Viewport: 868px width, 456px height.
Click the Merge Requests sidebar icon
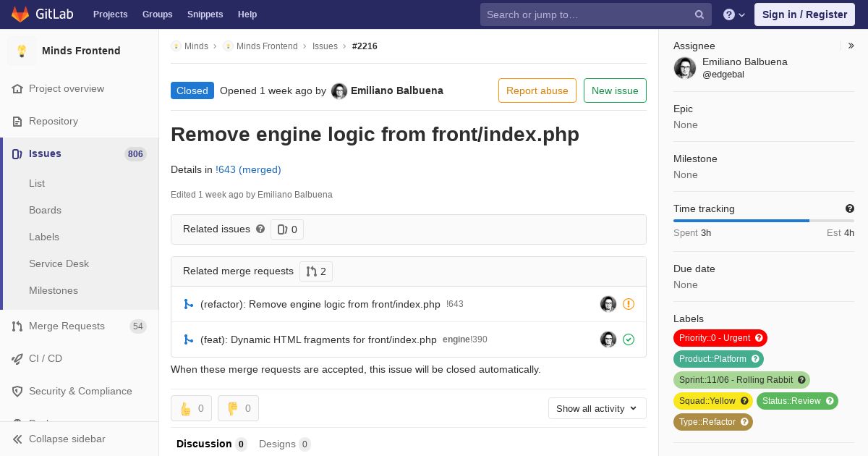click(17, 326)
